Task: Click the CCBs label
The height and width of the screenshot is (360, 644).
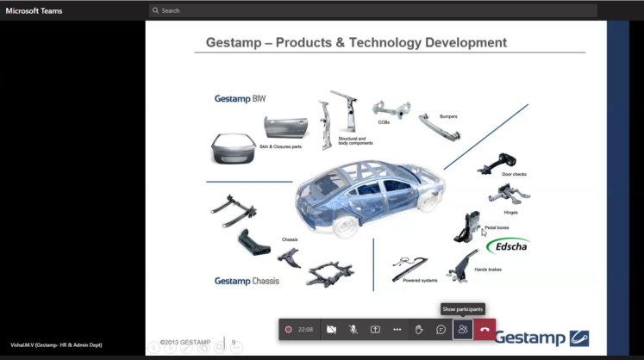Action: click(384, 122)
